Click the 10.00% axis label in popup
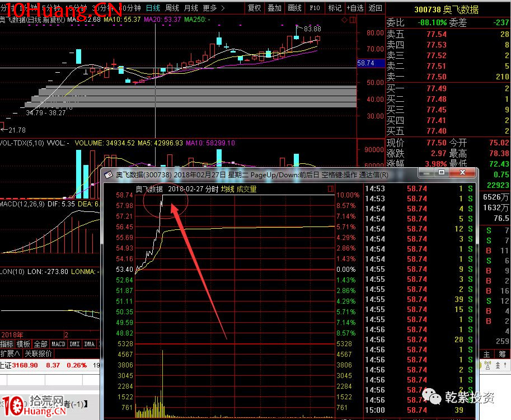The image size is (511, 420). [348, 195]
